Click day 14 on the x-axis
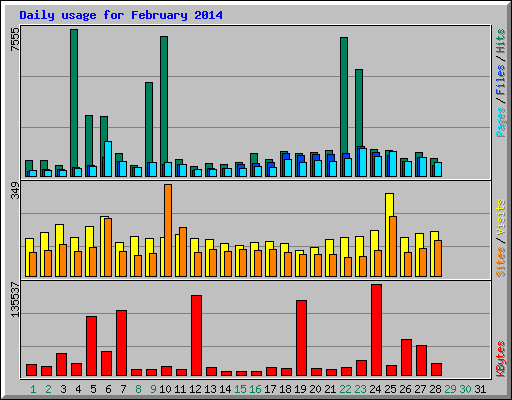This screenshot has height=400, width=512. (x=225, y=389)
